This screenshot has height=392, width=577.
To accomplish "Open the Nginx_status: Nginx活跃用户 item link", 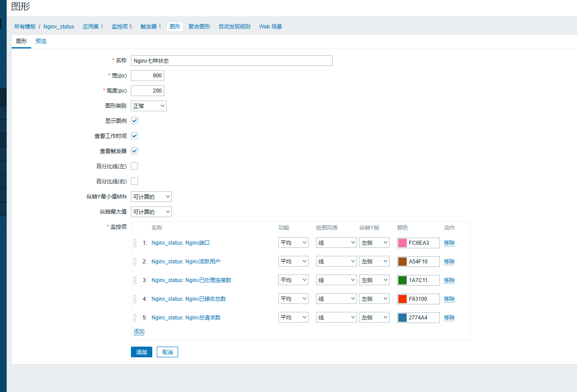I will pos(186,262).
